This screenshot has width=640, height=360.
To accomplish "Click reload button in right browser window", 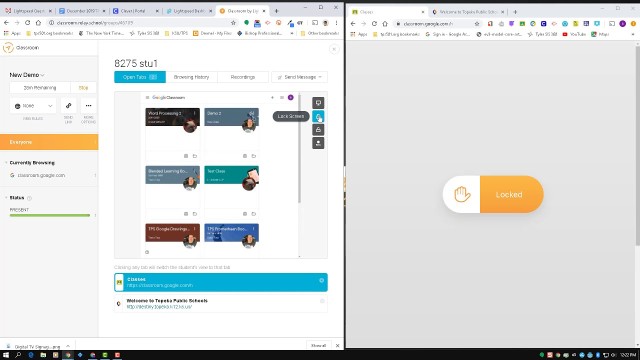I will [x=374, y=24].
